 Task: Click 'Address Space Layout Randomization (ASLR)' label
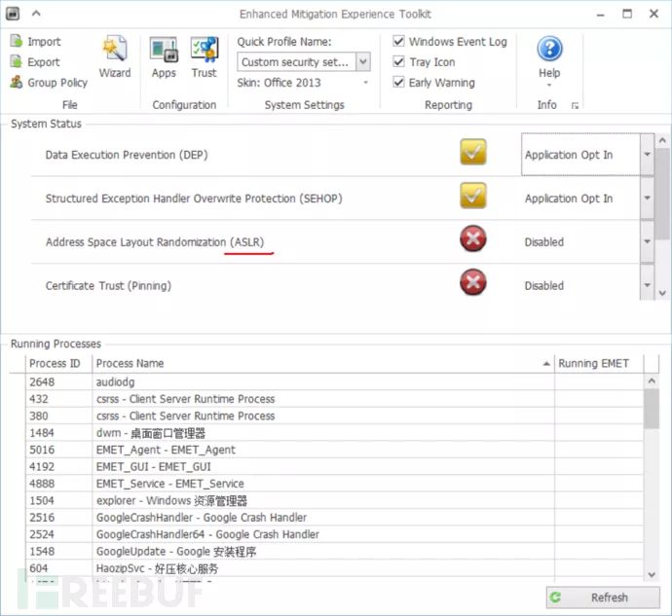pos(155,242)
